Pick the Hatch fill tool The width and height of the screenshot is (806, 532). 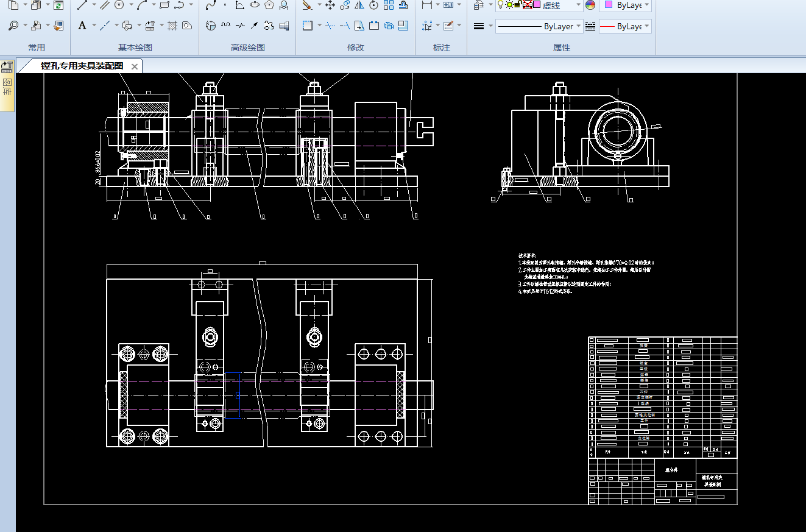pos(172,26)
